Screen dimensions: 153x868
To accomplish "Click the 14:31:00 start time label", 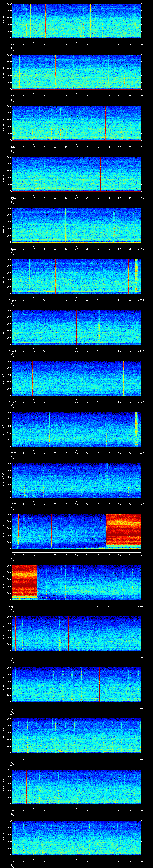I will coord(12,44).
